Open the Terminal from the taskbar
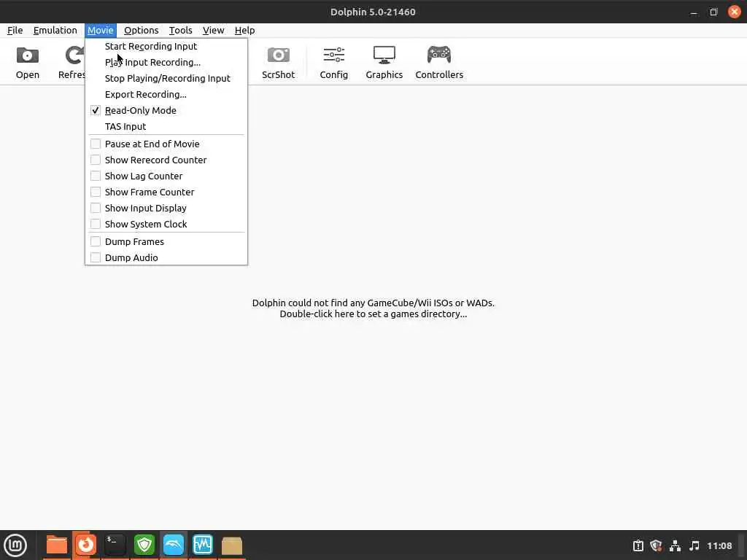The width and height of the screenshot is (747, 560). coord(115,545)
